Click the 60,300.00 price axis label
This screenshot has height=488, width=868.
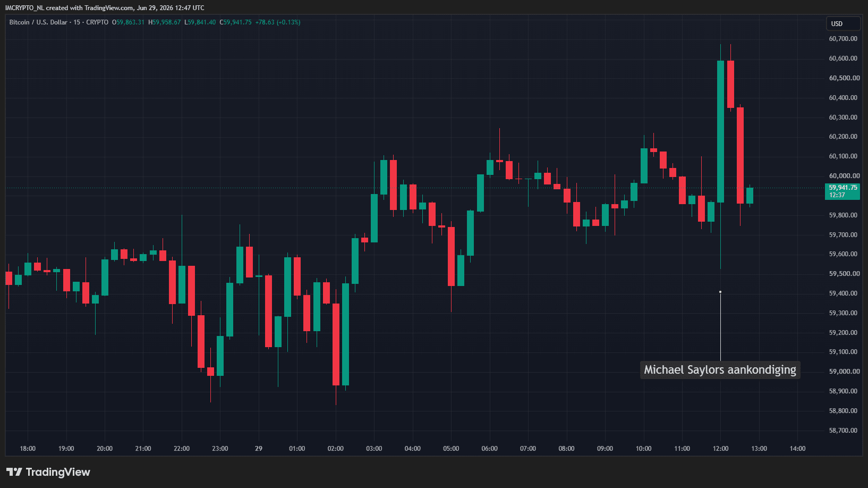pyautogui.click(x=843, y=117)
